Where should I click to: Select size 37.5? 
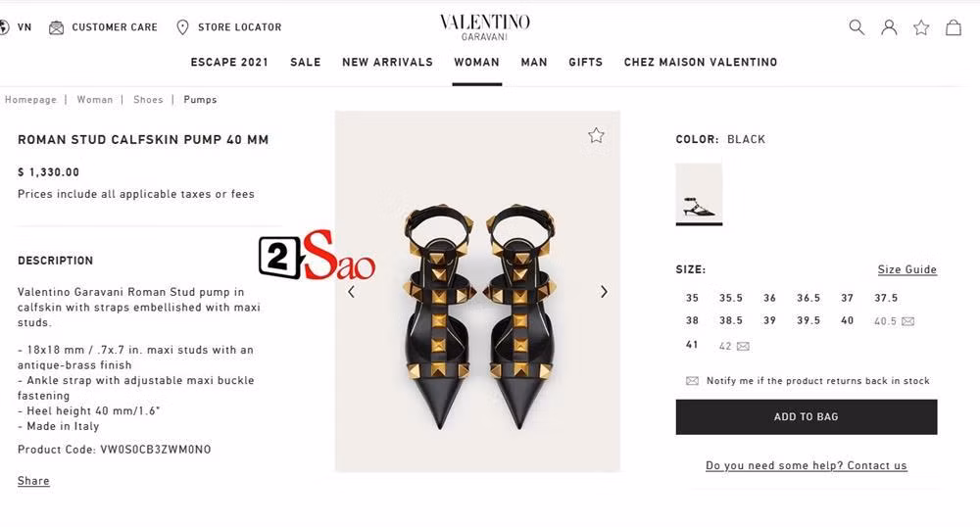click(886, 298)
